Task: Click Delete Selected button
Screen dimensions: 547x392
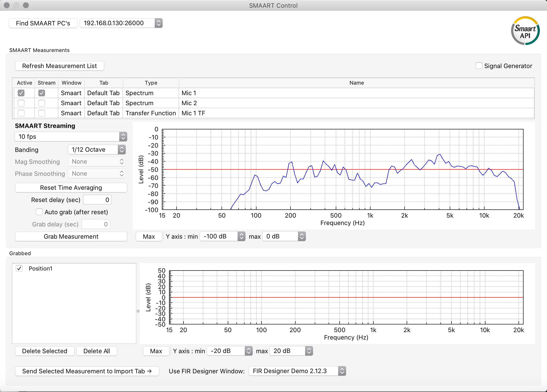Action: point(45,351)
